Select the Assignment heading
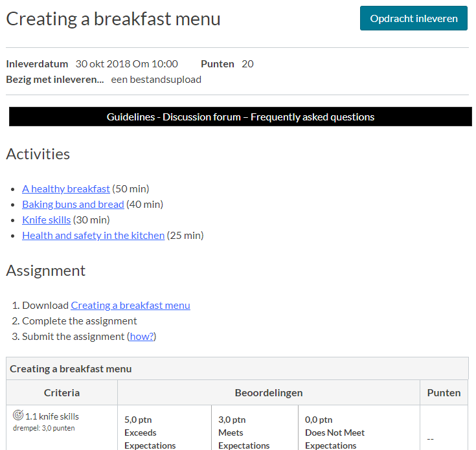Screen dimensions: 476x450 click(x=46, y=271)
